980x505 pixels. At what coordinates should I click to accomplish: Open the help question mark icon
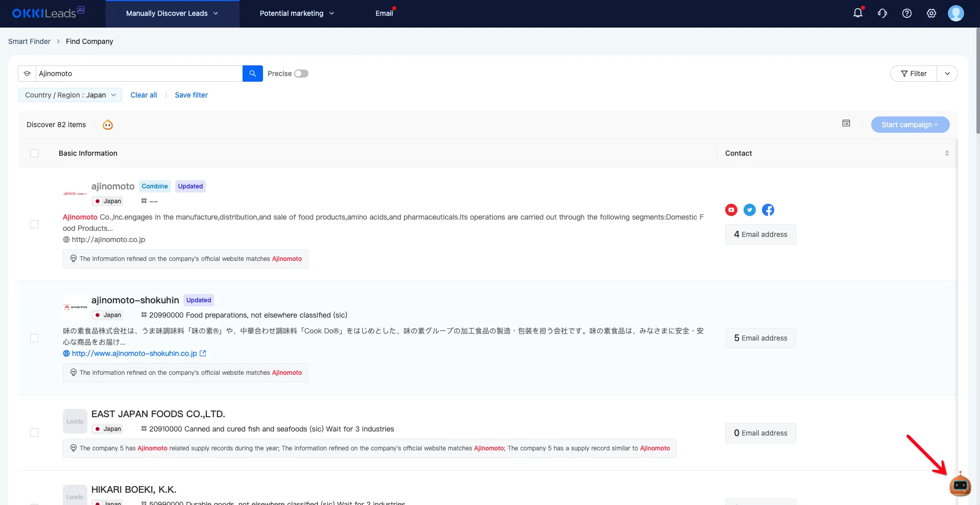pyautogui.click(x=907, y=13)
